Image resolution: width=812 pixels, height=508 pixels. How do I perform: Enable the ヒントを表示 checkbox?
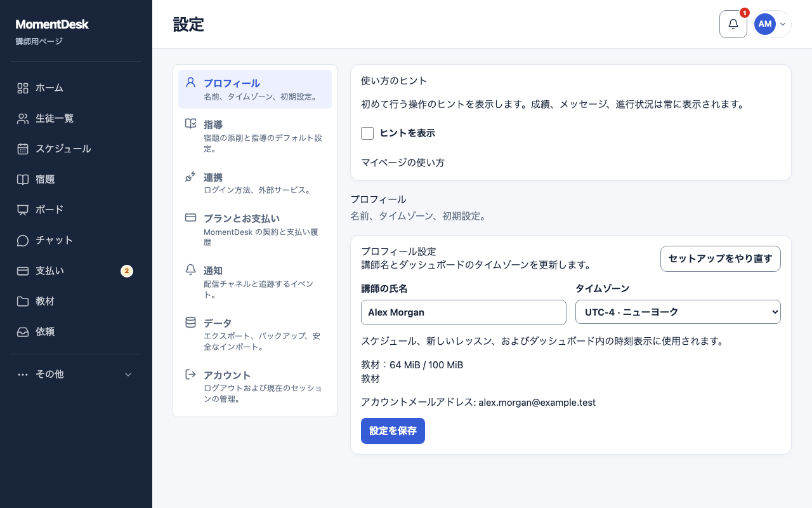pos(367,133)
